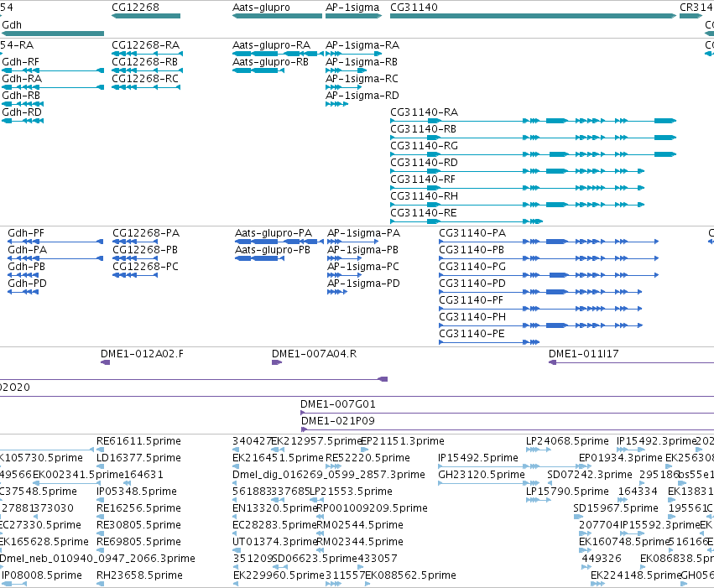The height and width of the screenshot is (588, 714).
Task: Click transcript label CG12268-RA
Action: pyautogui.click(x=146, y=45)
